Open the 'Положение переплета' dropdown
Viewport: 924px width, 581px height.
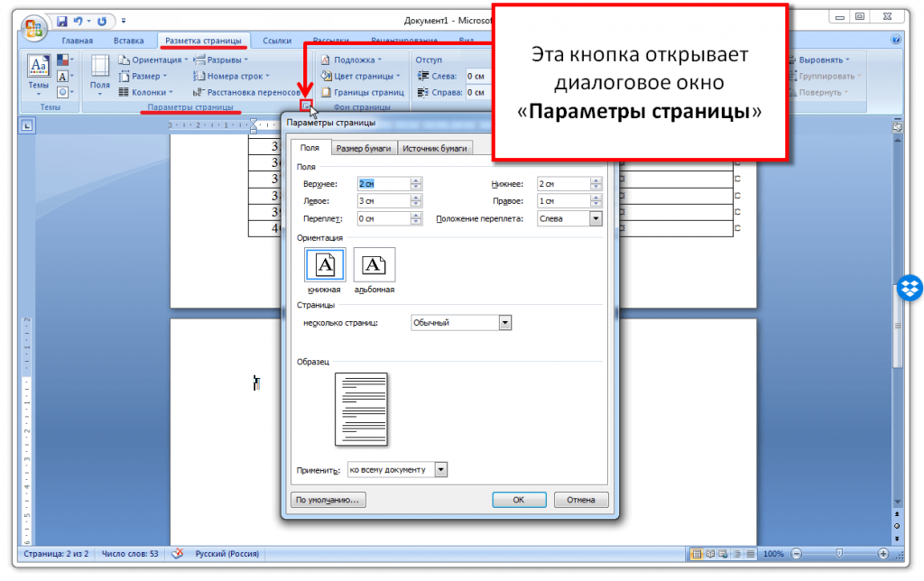[596, 218]
